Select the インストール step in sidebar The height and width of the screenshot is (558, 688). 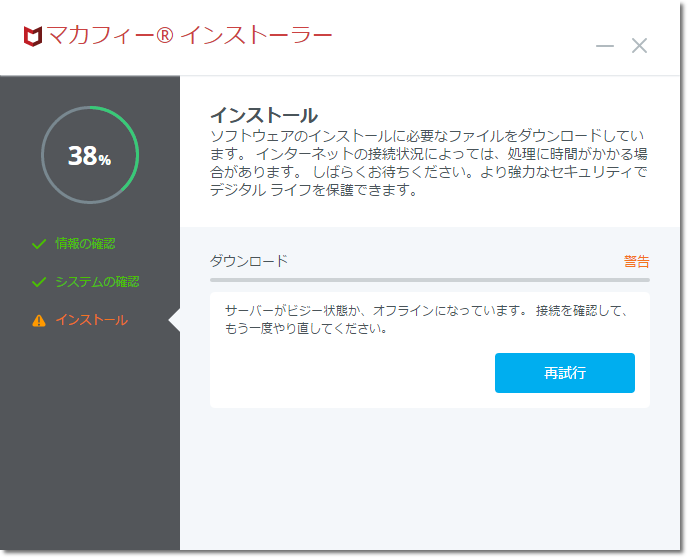(91, 320)
